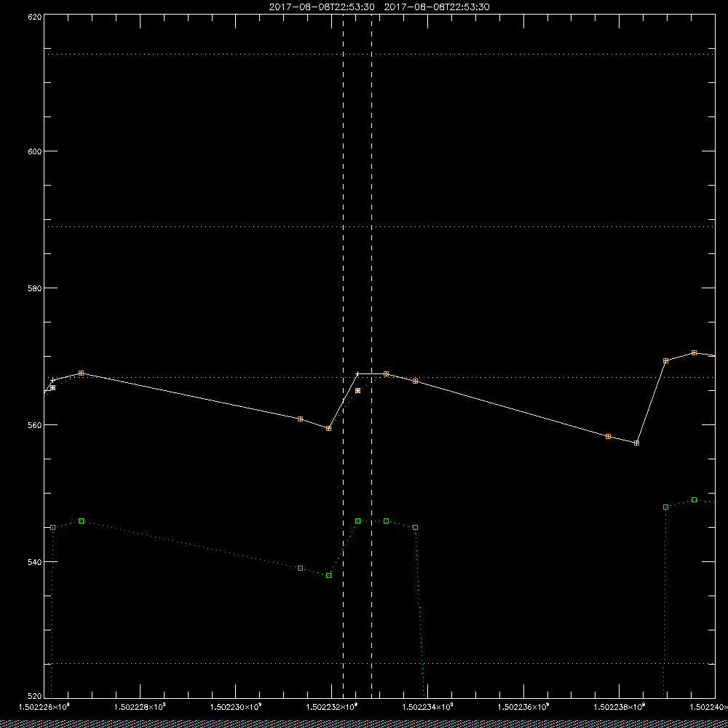This screenshot has height=728, width=728.
Task: Click the 620 y-axis label
Action: (36, 16)
